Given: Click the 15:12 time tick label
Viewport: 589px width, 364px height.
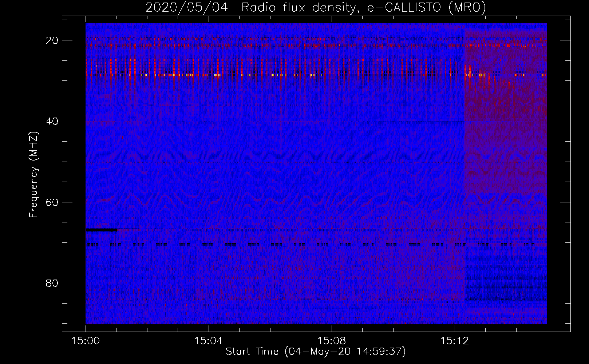Looking at the screenshot, I should point(455,341).
